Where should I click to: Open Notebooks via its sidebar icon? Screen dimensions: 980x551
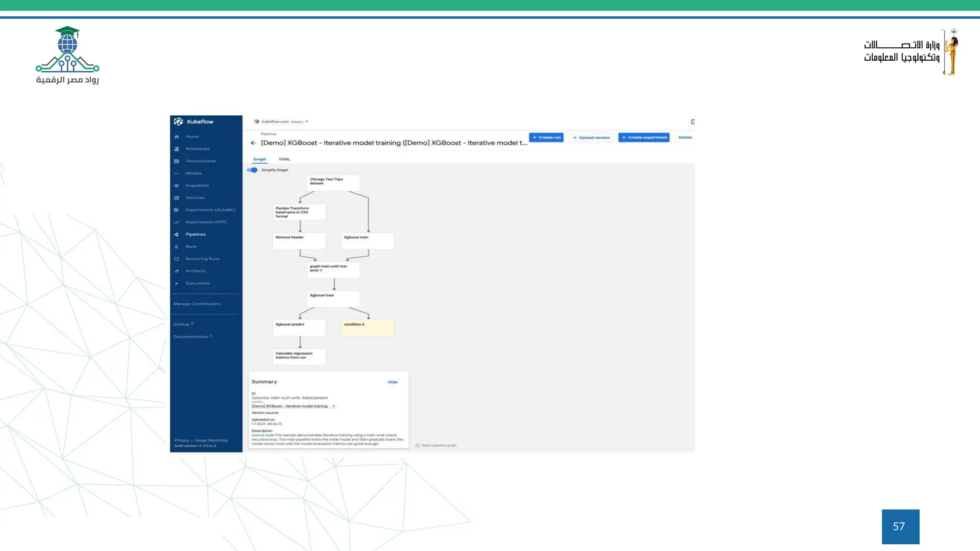point(177,149)
